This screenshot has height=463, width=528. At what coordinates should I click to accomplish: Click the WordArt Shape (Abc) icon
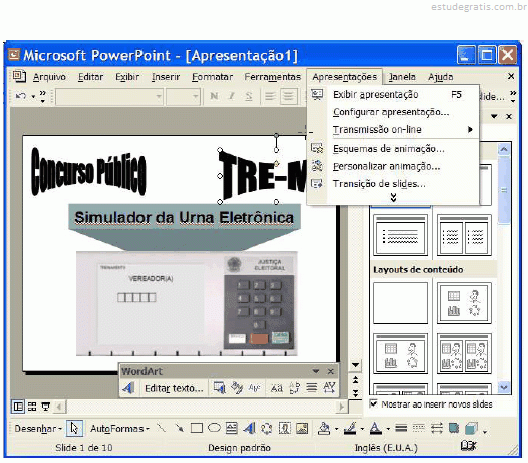coord(255,388)
